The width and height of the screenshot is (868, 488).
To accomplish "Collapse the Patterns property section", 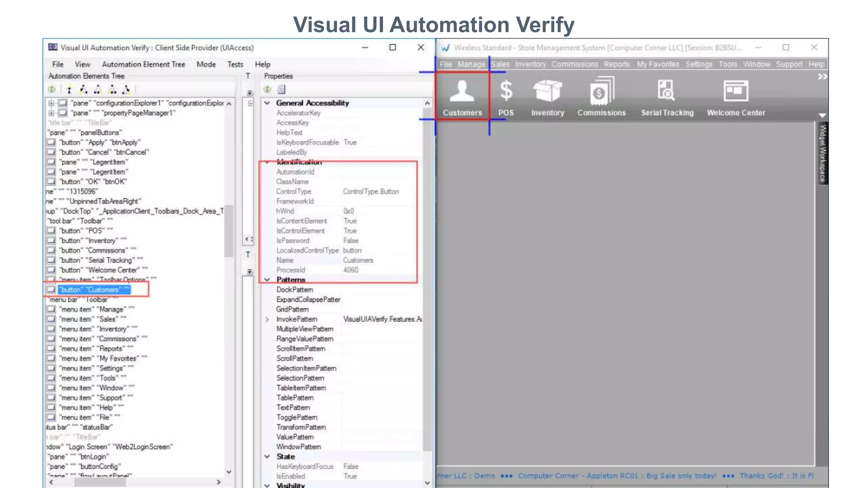I will [x=267, y=280].
